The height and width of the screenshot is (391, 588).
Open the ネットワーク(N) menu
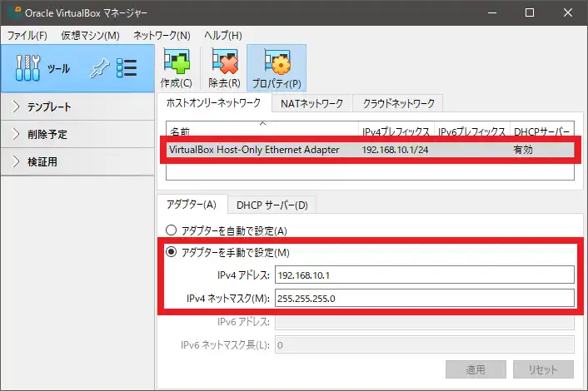click(162, 36)
